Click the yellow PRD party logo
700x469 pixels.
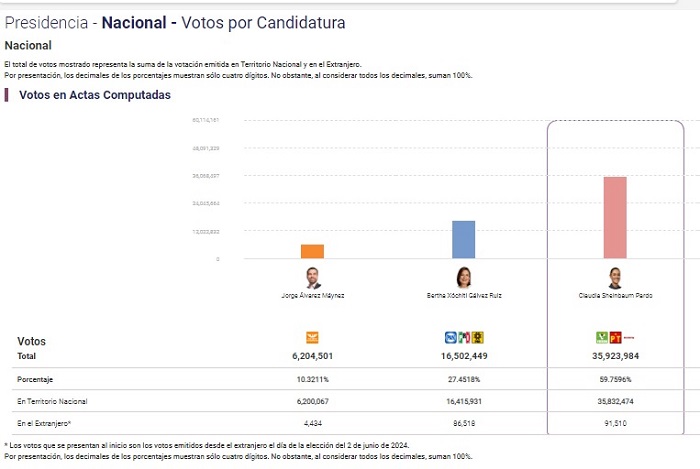478,337
